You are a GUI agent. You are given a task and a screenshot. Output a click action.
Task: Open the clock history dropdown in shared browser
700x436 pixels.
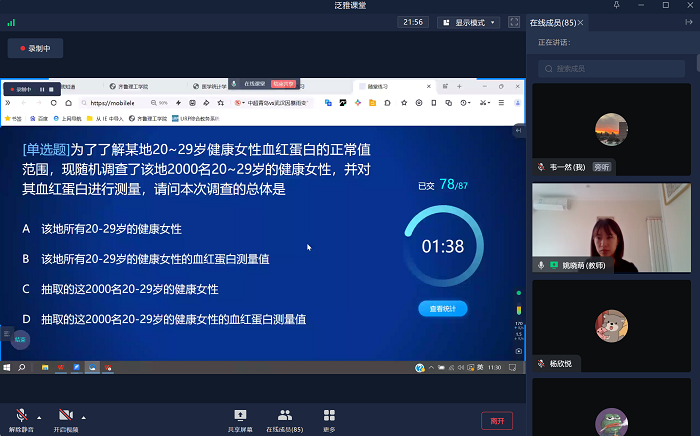pyautogui.click(x=465, y=103)
